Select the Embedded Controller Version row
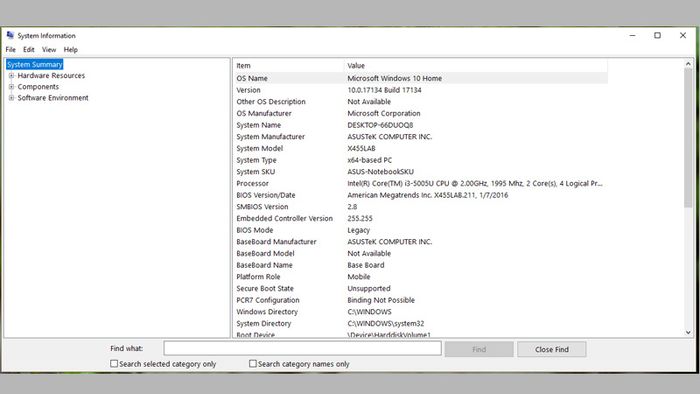The height and width of the screenshot is (394, 700). tap(421, 218)
